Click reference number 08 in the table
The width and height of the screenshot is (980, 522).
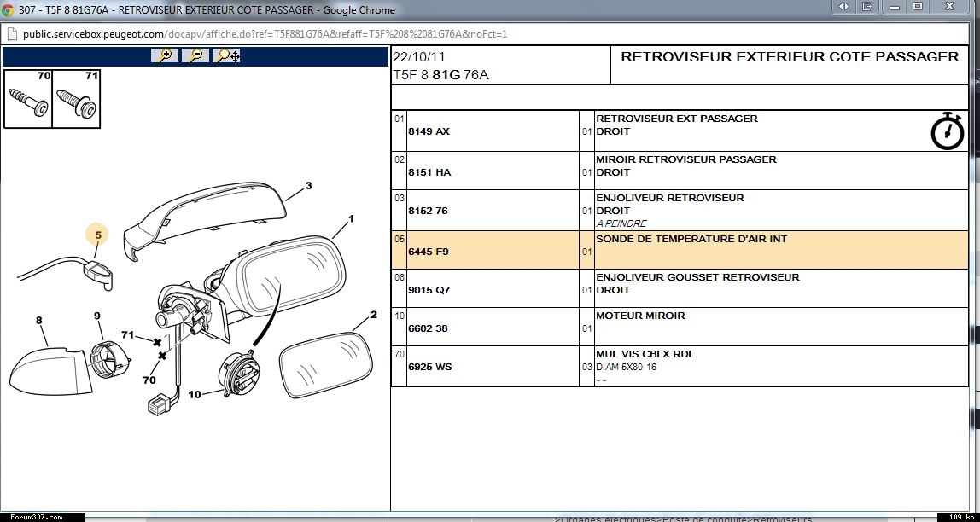(400, 277)
